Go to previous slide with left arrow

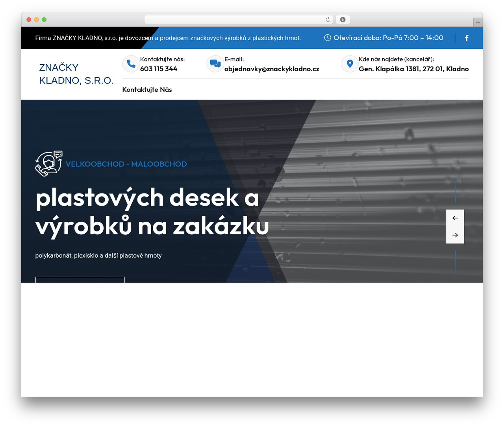455,218
